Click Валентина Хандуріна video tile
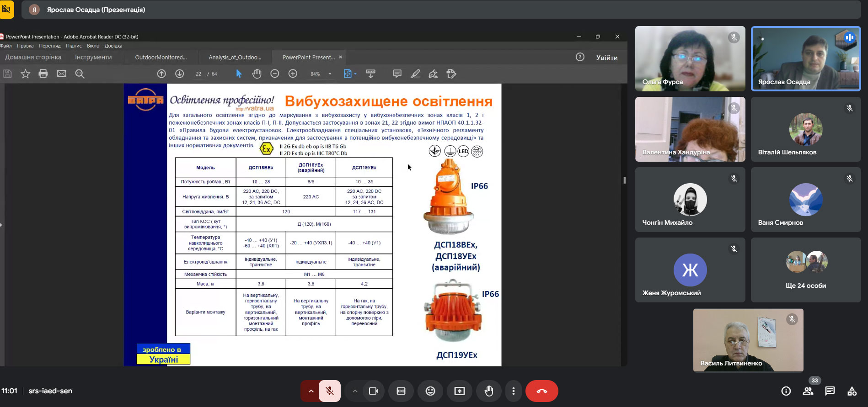Image resolution: width=868 pixels, height=407 pixels. pos(690,129)
